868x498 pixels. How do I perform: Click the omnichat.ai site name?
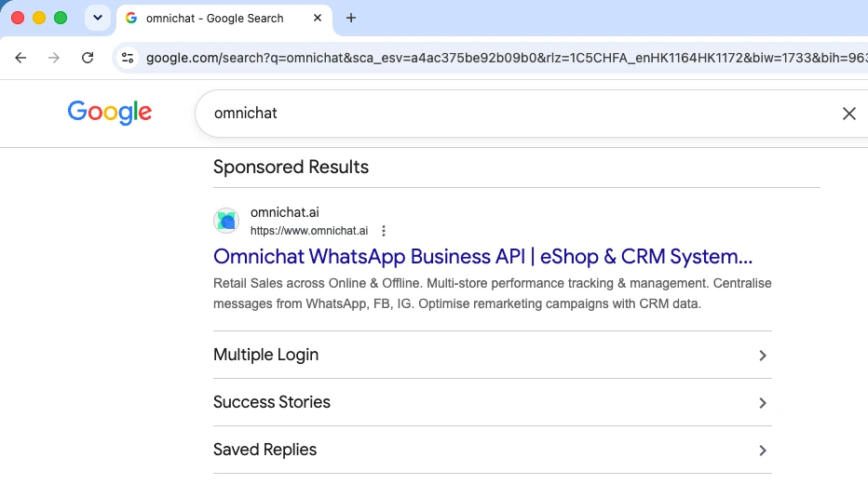pyautogui.click(x=285, y=212)
